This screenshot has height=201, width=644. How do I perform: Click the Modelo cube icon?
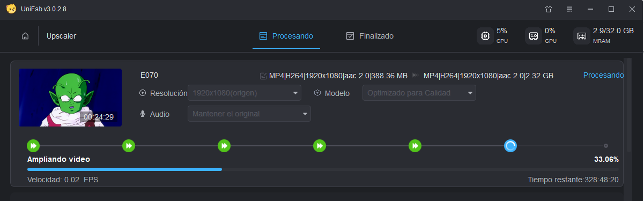coord(317,93)
